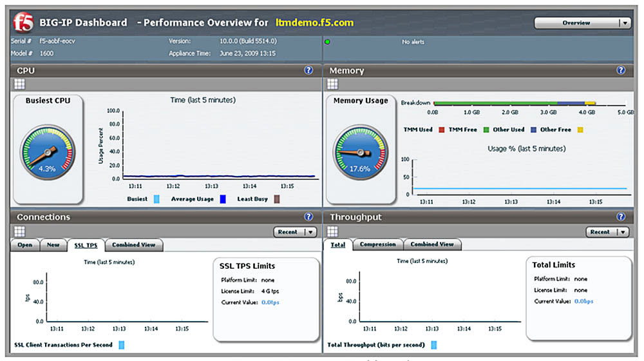
Task: Switch to the Open connections tab
Action: tap(24, 244)
